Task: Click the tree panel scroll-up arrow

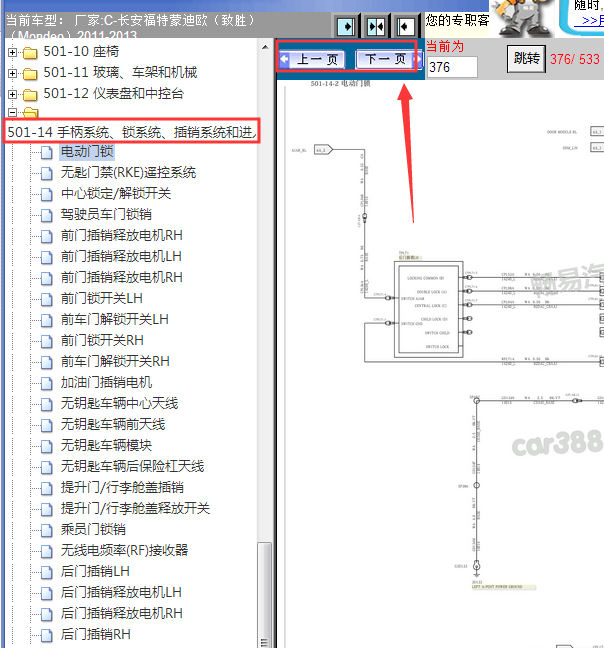Action: pos(265,47)
